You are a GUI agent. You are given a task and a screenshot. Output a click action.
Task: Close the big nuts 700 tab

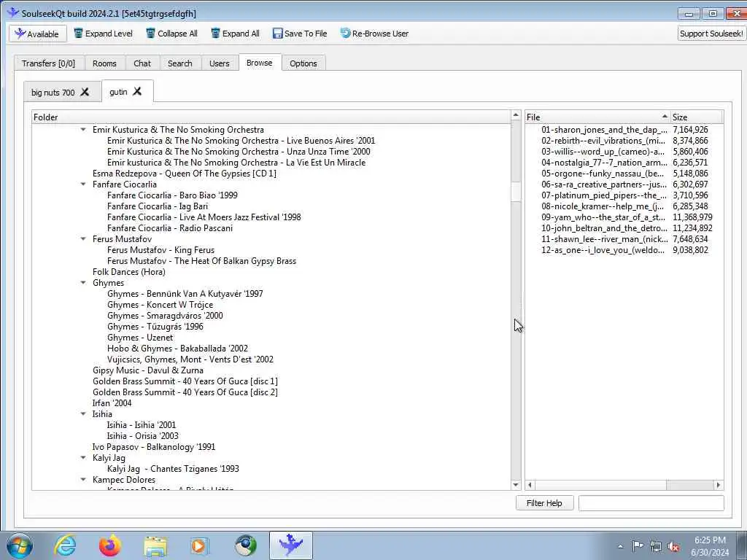click(x=85, y=92)
